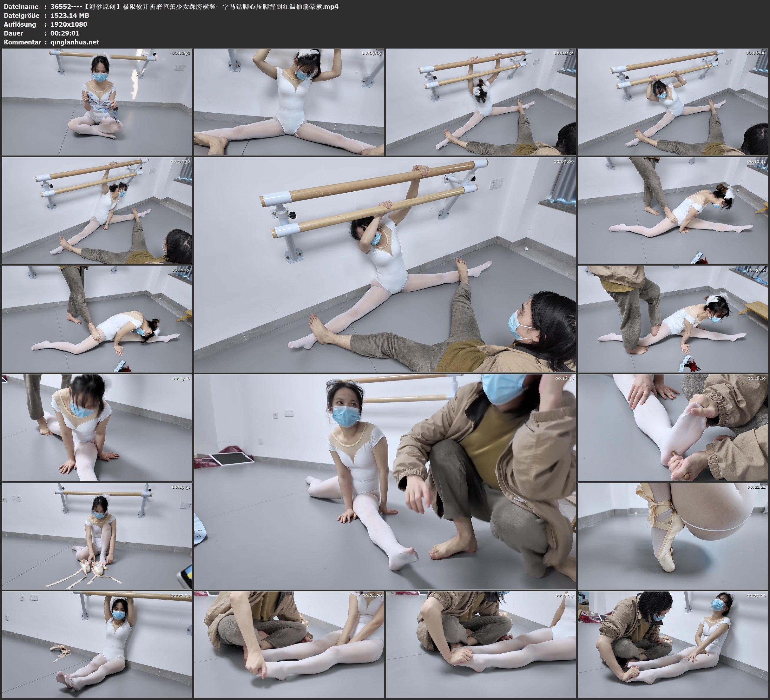770x700 pixels.
Task: Click the 00:13:44 thumbnail
Action: [673, 319]
